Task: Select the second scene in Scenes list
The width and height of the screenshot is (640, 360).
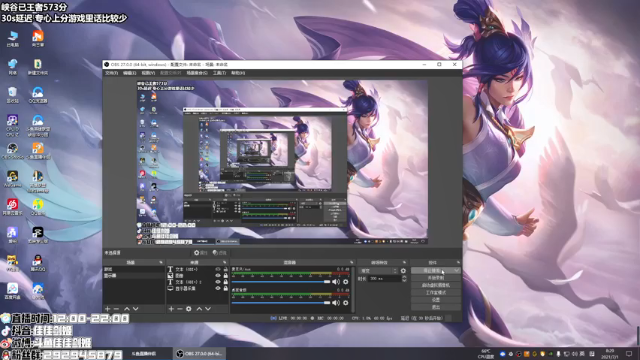Action: click(x=133, y=276)
